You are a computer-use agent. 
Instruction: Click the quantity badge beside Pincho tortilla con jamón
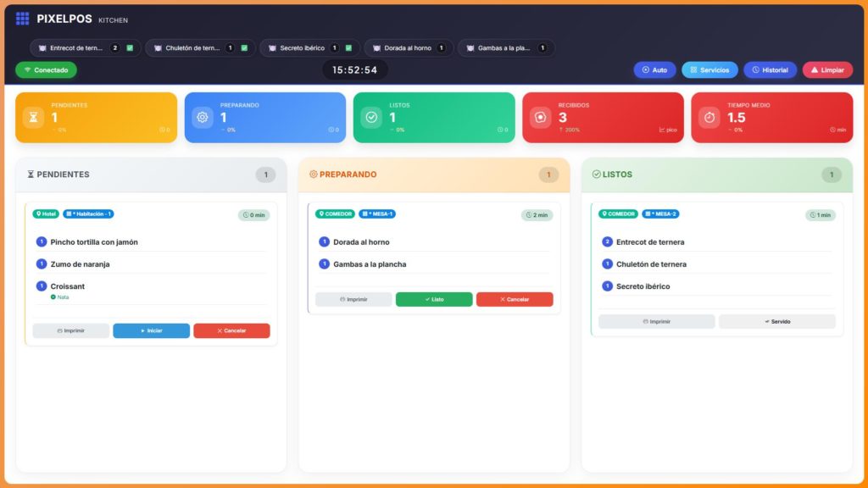click(42, 241)
